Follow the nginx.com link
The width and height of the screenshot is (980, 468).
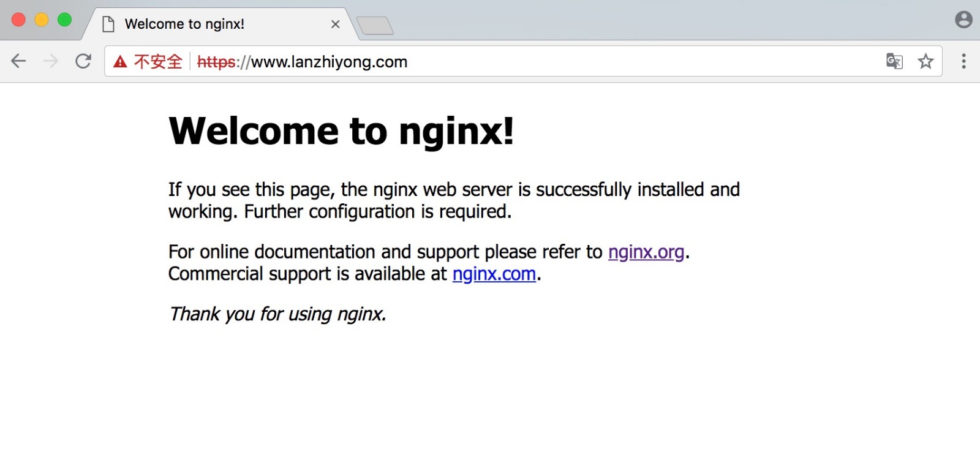click(494, 274)
